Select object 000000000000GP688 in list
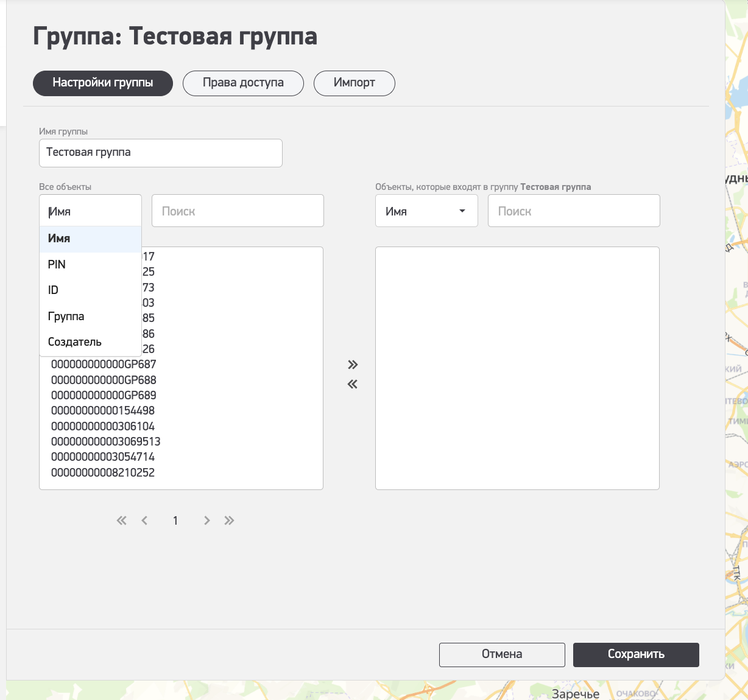Image resolution: width=748 pixels, height=700 pixels. 104,380
